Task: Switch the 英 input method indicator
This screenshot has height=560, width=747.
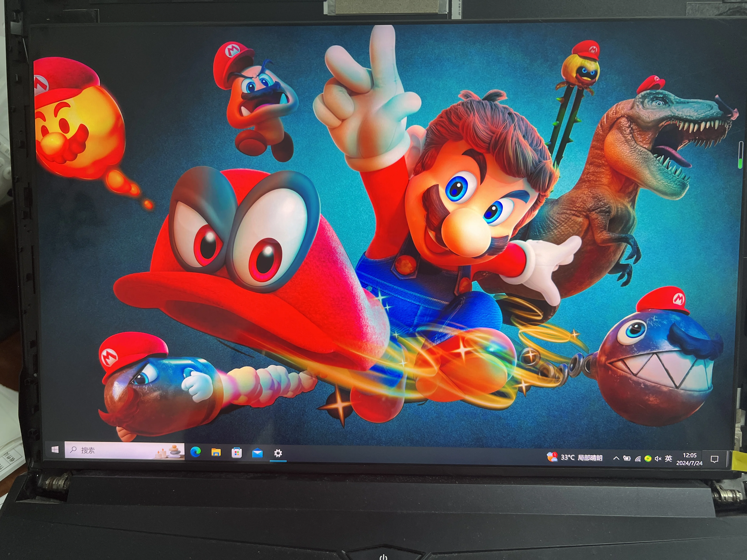Action: 668,458
